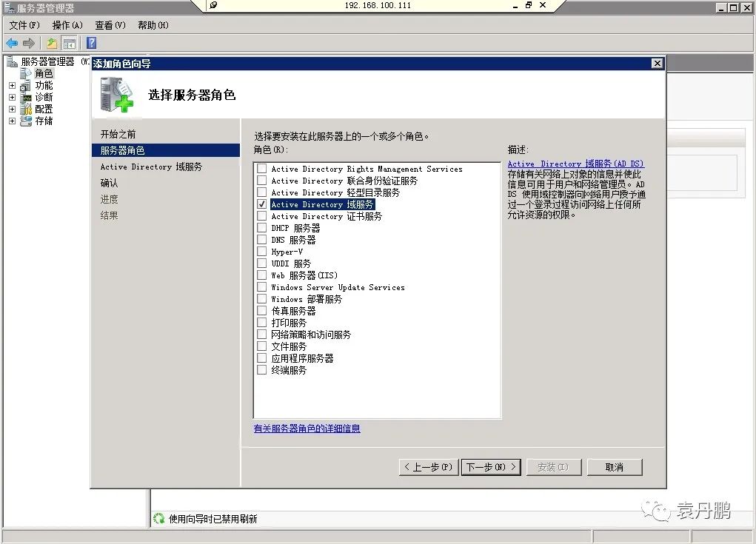The height and width of the screenshot is (544, 756).
Task: Expand the 诊断 tree node
Action: (12, 98)
